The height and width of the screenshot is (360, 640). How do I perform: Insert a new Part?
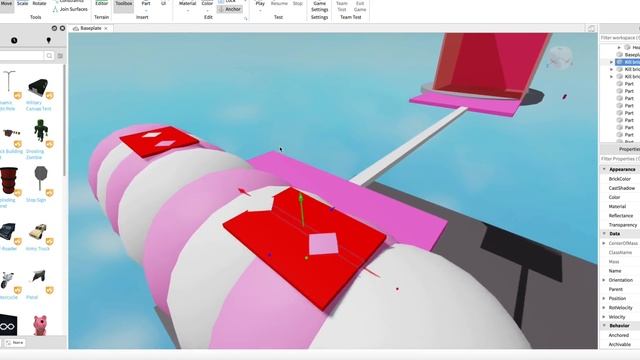coord(146,5)
